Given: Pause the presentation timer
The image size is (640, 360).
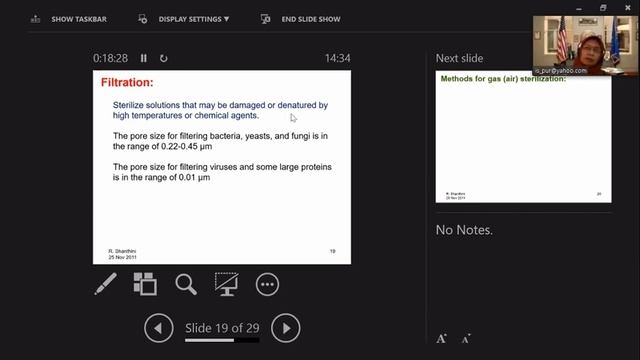Looking at the screenshot, I should tap(144, 58).
